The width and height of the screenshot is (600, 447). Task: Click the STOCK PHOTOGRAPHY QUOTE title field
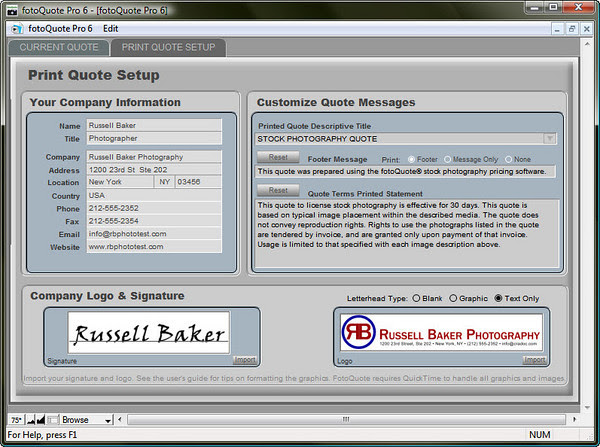pyautogui.click(x=399, y=139)
